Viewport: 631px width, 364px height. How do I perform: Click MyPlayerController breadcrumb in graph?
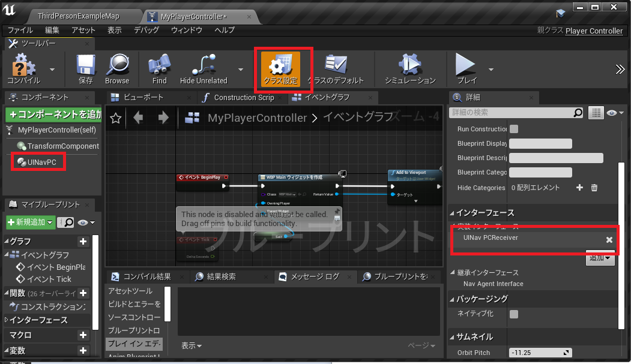click(x=257, y=118)
